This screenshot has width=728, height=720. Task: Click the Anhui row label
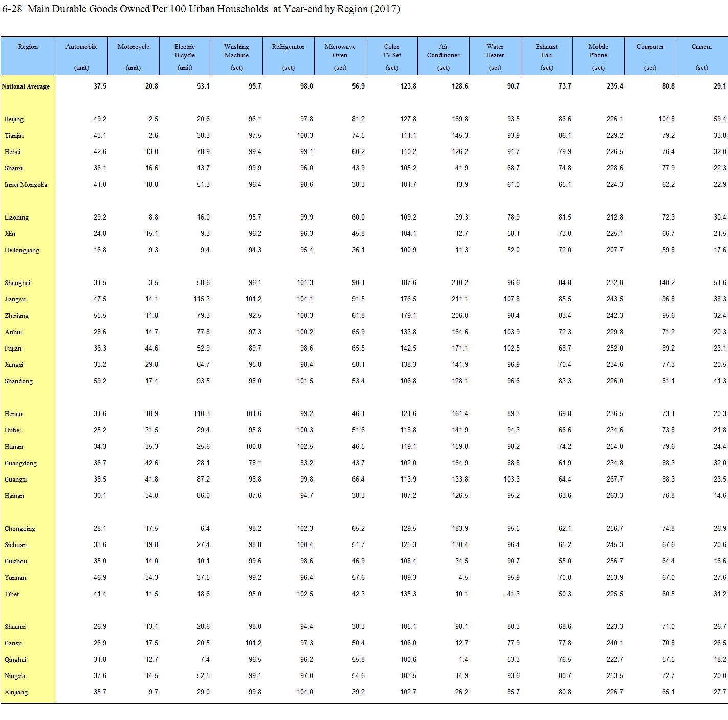[13, 332]
